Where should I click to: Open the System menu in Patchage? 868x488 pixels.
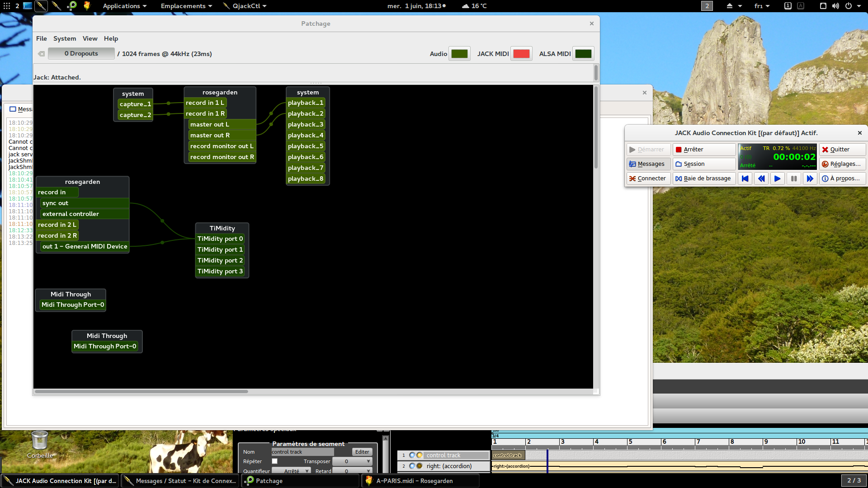coord(65,38)
